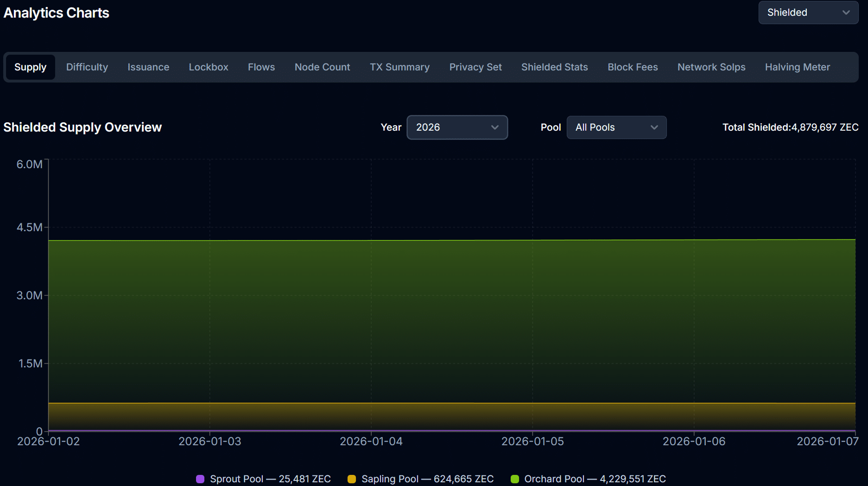Click the green Orchard area in chart
Viewport: 868px width, 486px height.
click(452, 320)
